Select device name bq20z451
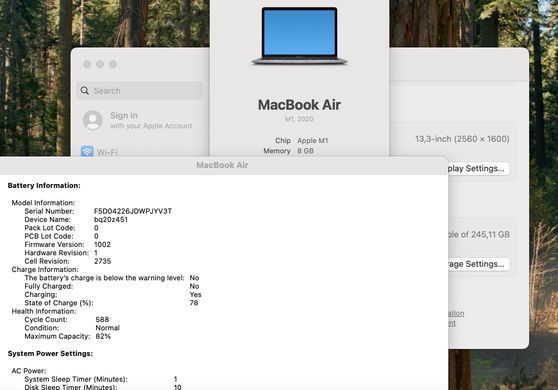The width and height of the screenshot is (558, 390). point(111,220)
